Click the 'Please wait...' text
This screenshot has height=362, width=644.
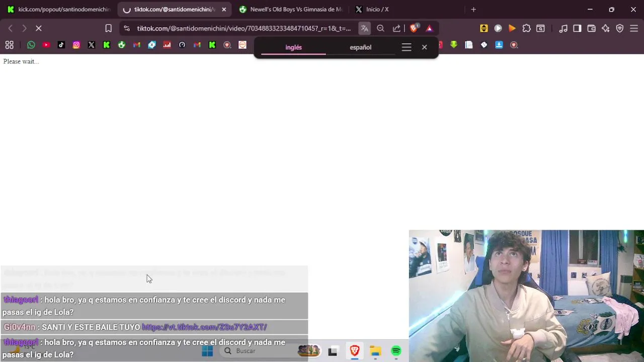[x=21, y=61]
